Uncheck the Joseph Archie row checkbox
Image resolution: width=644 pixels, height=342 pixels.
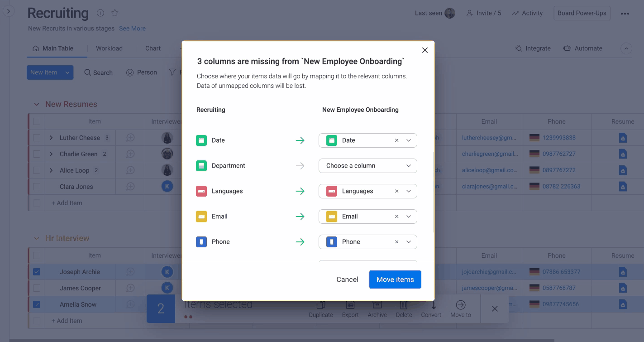pos(37,272)
